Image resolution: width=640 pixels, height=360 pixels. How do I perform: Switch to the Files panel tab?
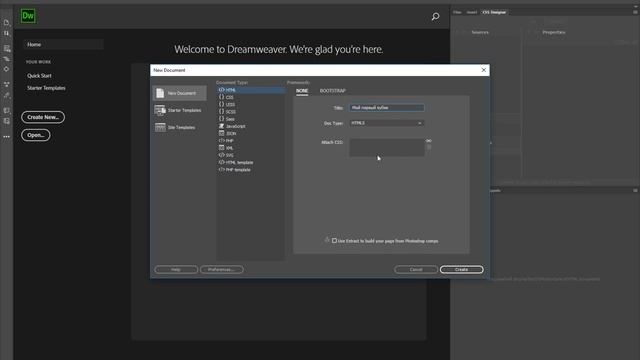457,12
